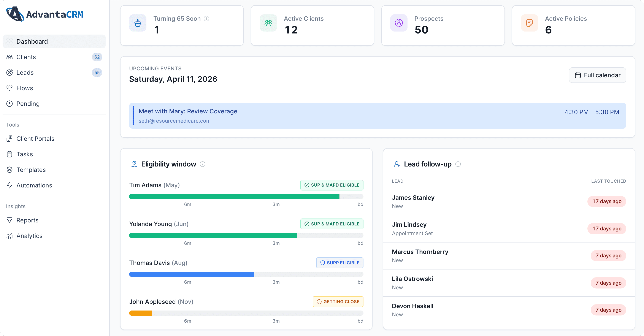Open the Meet with Mary event
Viewport: 644px width, 336px height.
pyautogui.click(x=378, y=116)
